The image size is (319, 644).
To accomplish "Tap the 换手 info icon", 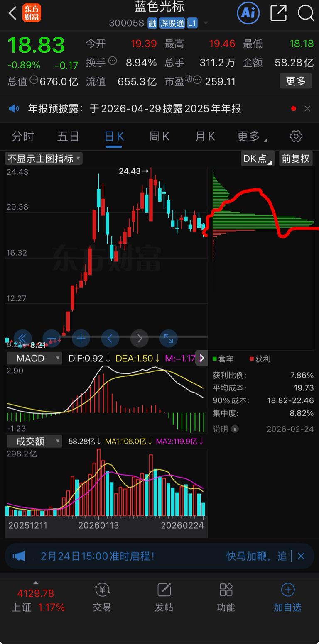I will click(113, 61).
